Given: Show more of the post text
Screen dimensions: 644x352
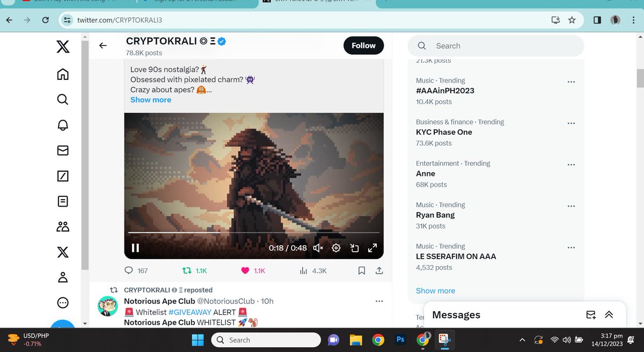Looking at the screenshot, I should 151,100.
